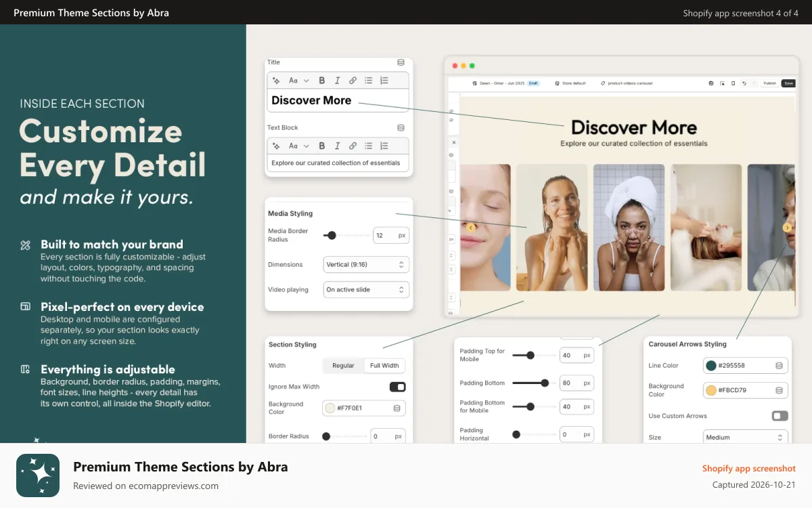Connect dynamic source for Line Color #295558
This screenshot has height=508, width=812.
[x=779, y=366]
